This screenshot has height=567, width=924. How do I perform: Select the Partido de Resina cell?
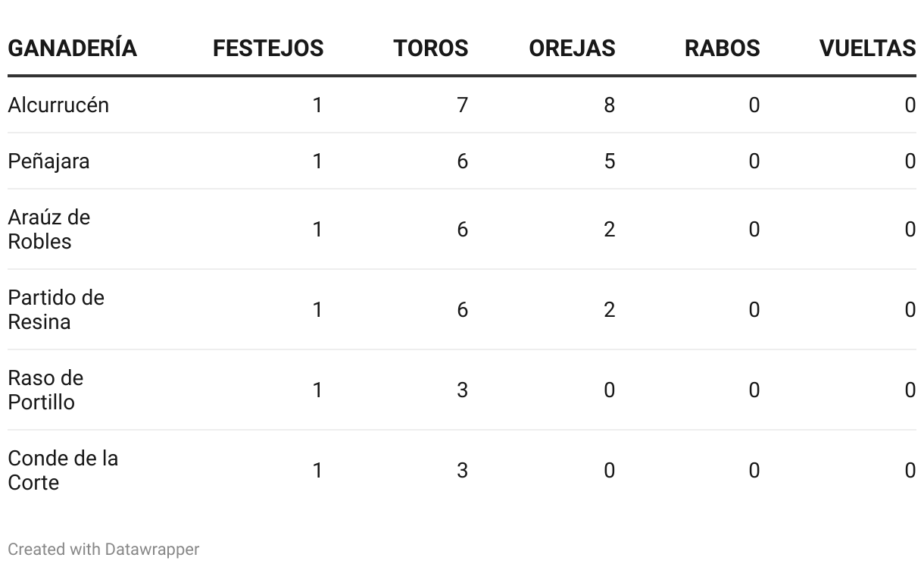(56, 309)
